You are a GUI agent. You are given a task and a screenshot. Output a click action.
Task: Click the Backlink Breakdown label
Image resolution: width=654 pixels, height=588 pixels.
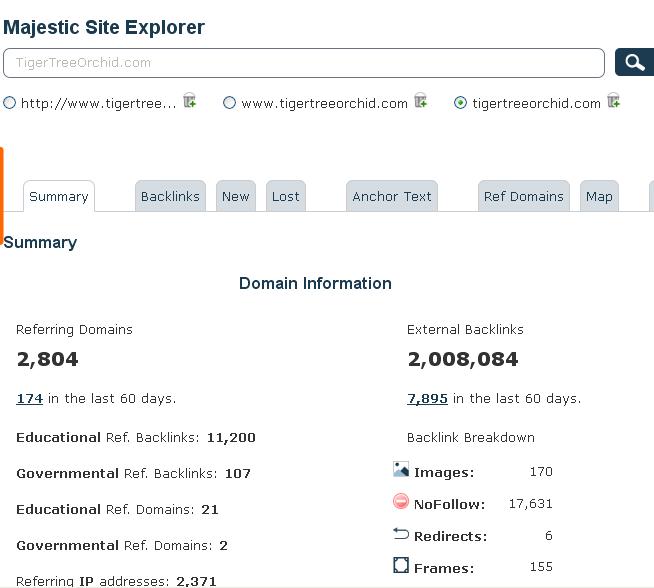pos(471,437)
